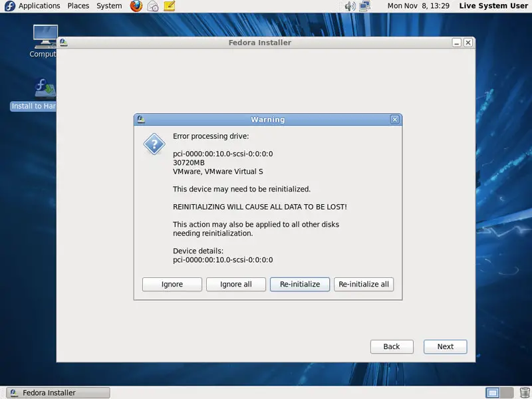532x399 pixels.
Task: Click the '30720MB' drive size text
Action: tap(189, 162)
